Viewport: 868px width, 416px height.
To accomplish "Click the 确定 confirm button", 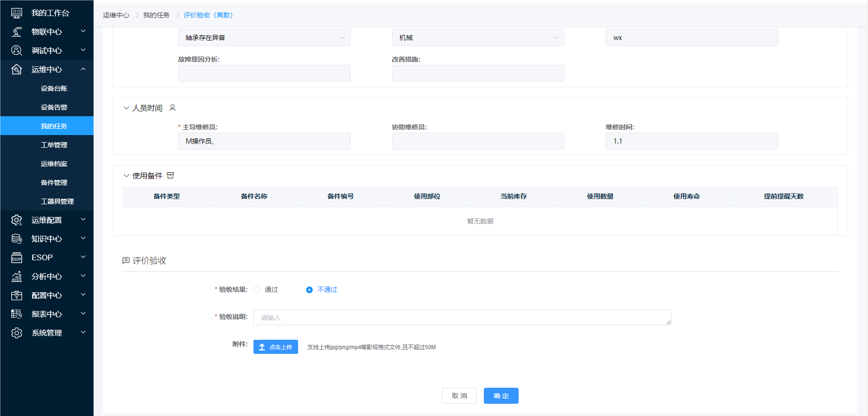I will click(x=501, y=396).
